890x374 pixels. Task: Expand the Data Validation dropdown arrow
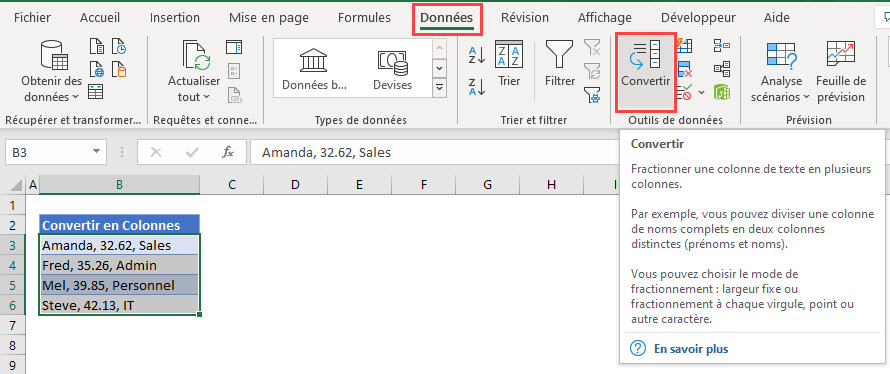click(702, 92)
